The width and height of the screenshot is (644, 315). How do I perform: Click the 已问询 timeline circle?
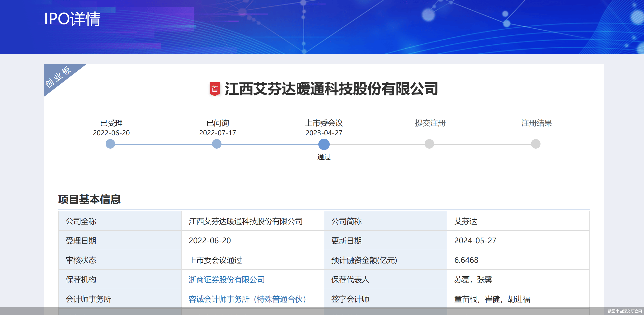(x=216, y=144)
